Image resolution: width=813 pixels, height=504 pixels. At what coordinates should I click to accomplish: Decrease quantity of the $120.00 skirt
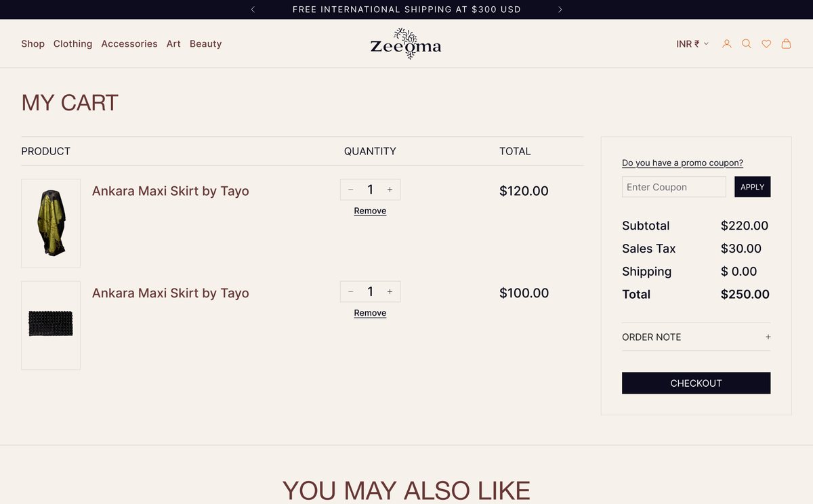click(x=350, y=190)
